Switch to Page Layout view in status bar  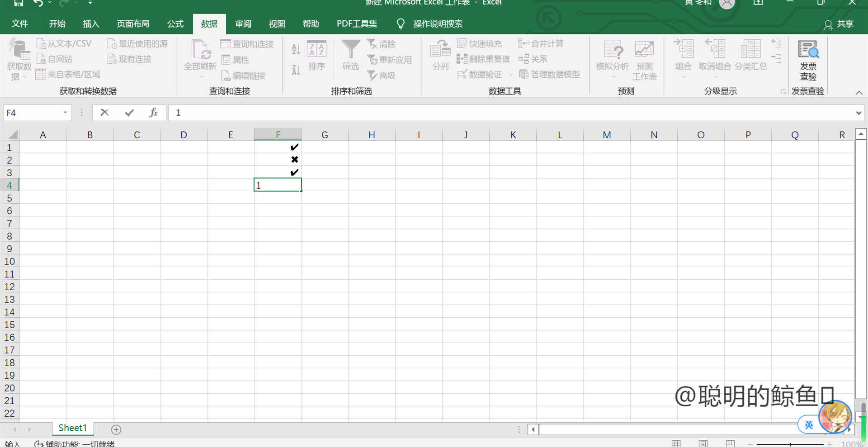coord(703,443)
